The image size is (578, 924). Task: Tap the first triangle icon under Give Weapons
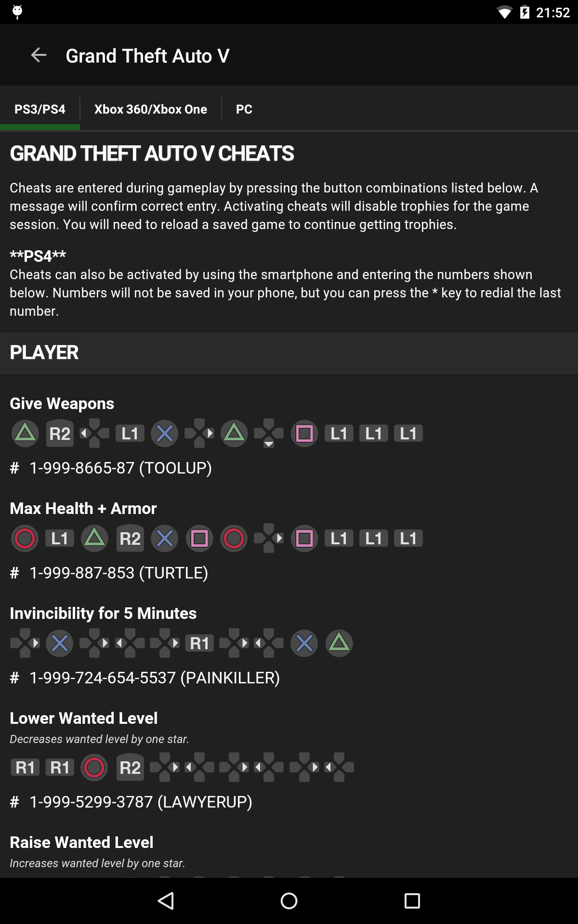(25, 433)
